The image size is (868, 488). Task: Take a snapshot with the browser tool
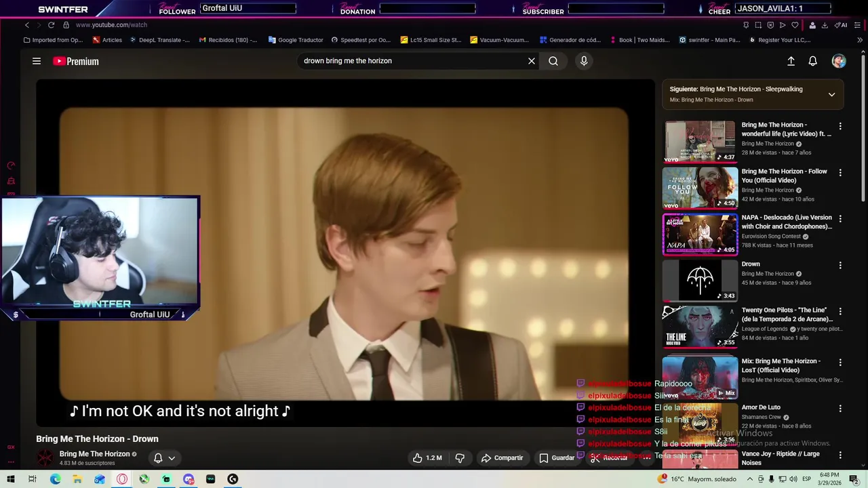[758, 25]
